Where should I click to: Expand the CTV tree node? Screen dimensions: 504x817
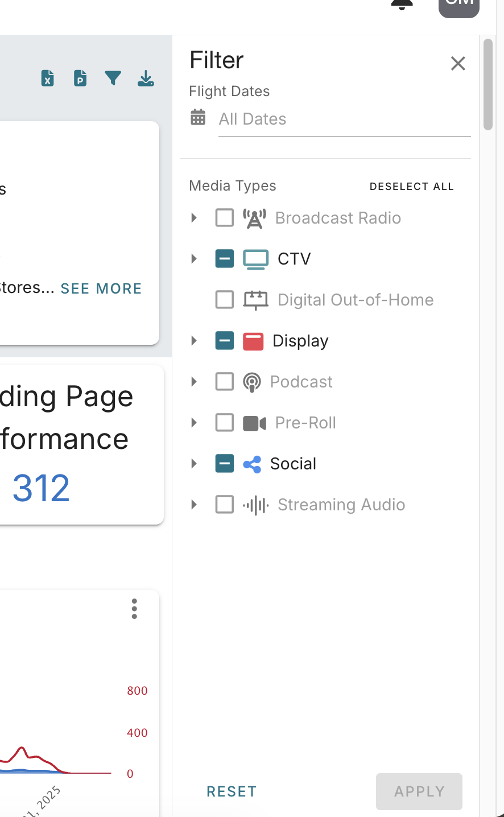coord(194,258)
